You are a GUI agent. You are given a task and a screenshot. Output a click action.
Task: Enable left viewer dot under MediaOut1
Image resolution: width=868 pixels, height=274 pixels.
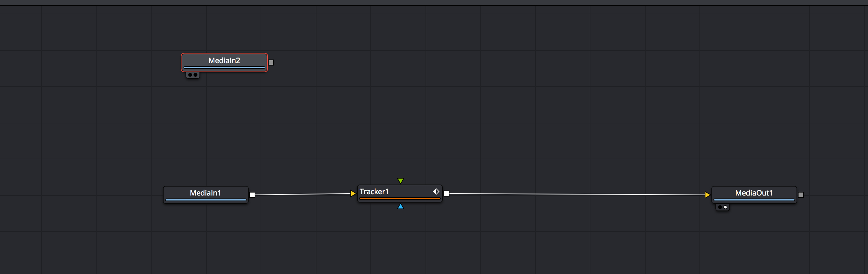tap(720, 207)
